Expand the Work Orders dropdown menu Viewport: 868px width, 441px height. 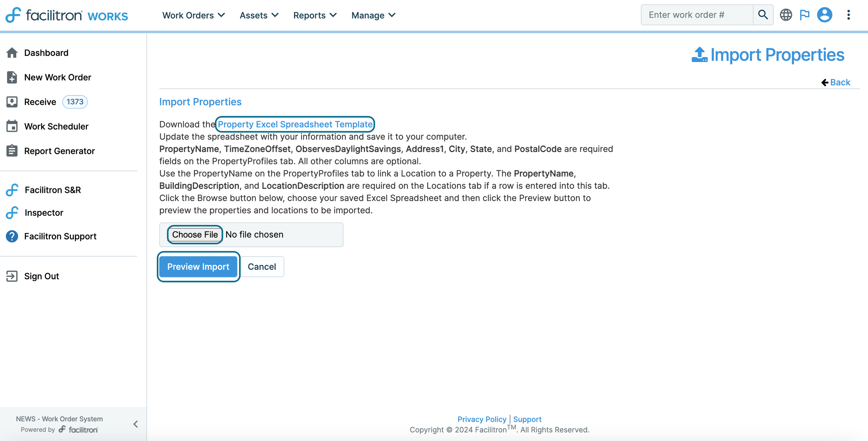[x=193, y=15]
